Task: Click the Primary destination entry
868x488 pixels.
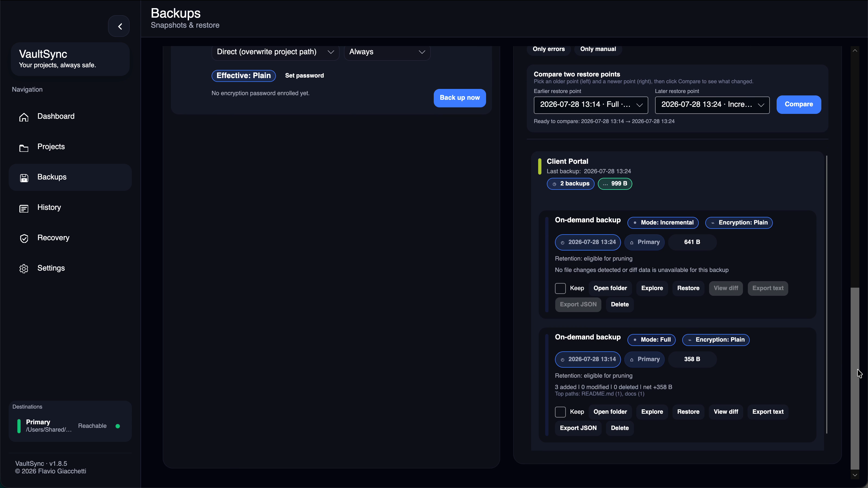Action: [x=70, y=426]
